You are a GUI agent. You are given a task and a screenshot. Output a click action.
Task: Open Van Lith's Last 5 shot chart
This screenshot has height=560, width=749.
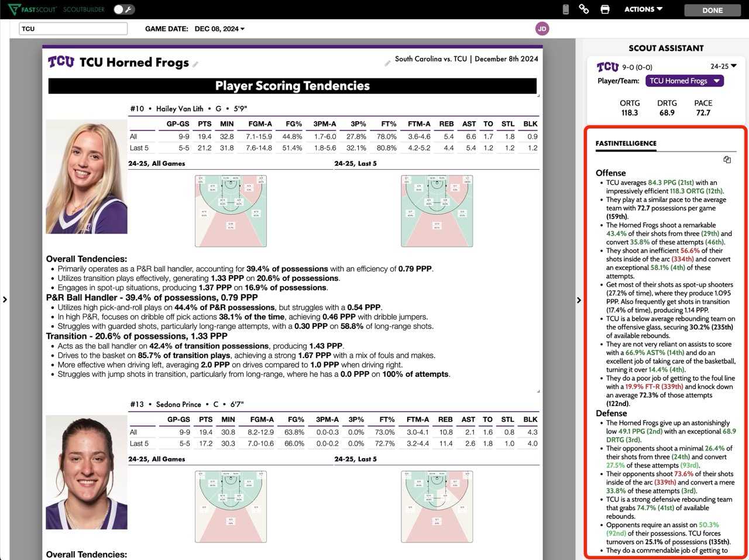click(x=437, y=211)
